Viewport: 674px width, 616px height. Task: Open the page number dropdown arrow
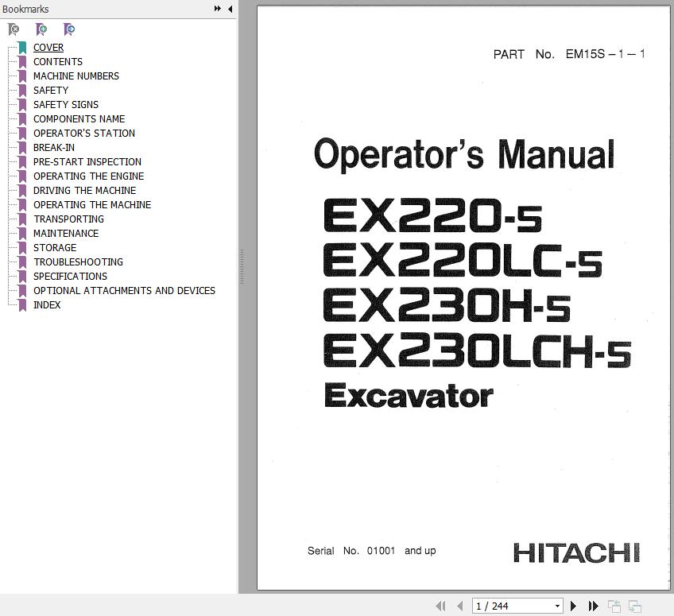[557, 606]
